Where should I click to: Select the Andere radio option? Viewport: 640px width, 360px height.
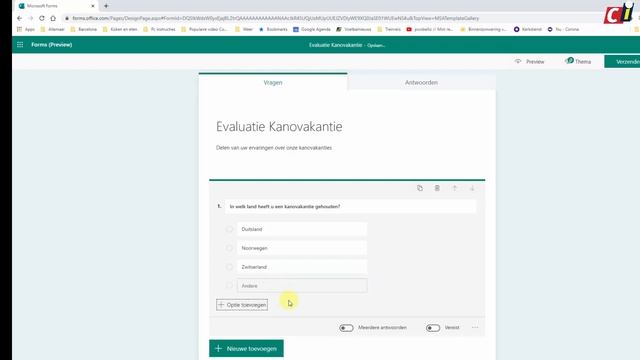pos(229,286)
